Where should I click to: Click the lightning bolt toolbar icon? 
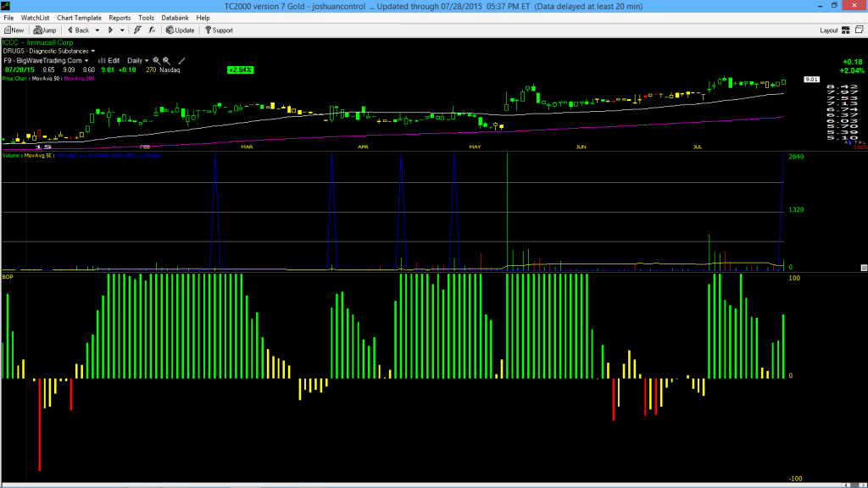pyautogui.click(x=137, y=30)
